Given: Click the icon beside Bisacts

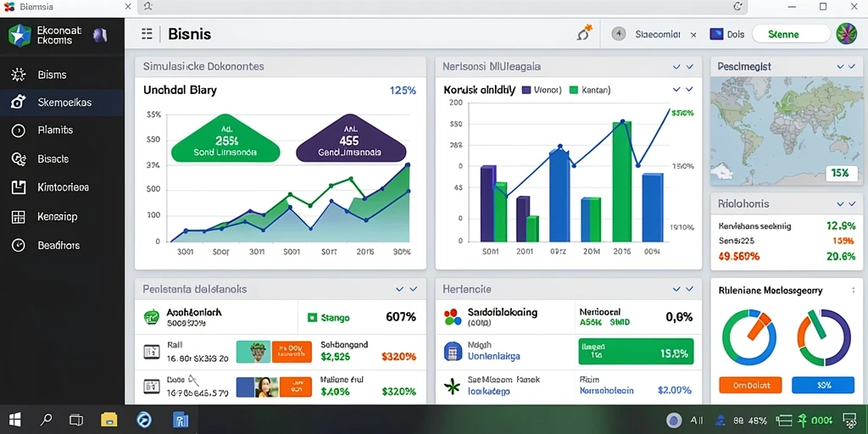Looking at the screenshot, I should 19,159.
